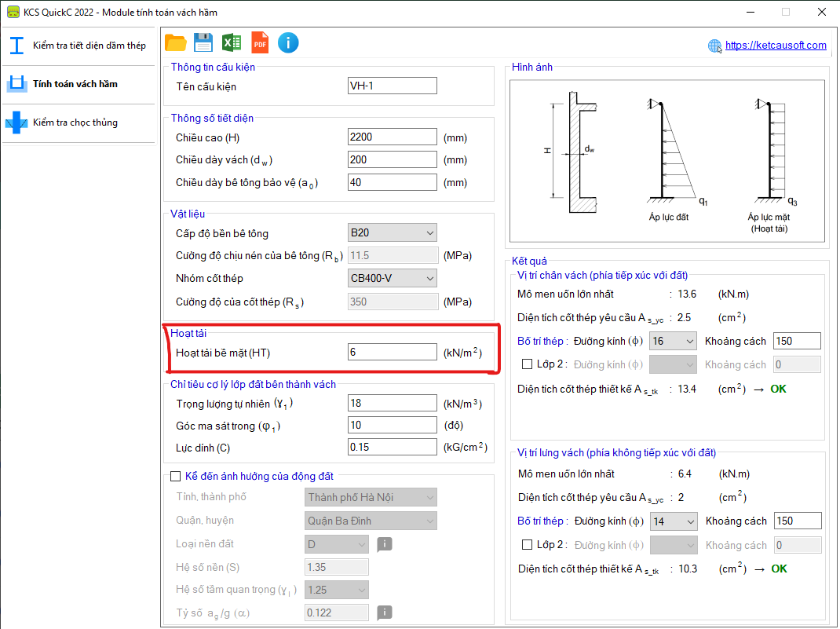Open the blue info icon in toolbar
Screen dimensions: 840x629
pyautogui.click(x=288, y=42)
